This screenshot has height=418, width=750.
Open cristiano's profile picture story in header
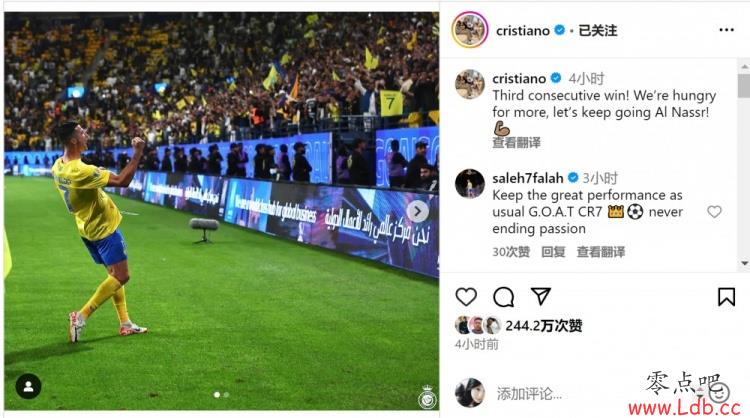coord(470,30)
